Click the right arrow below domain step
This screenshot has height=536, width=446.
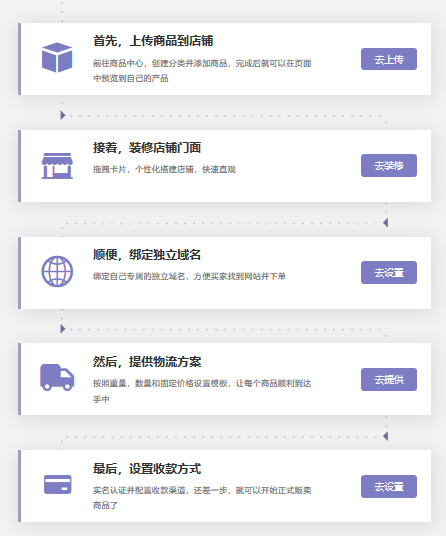coord(63,329)
